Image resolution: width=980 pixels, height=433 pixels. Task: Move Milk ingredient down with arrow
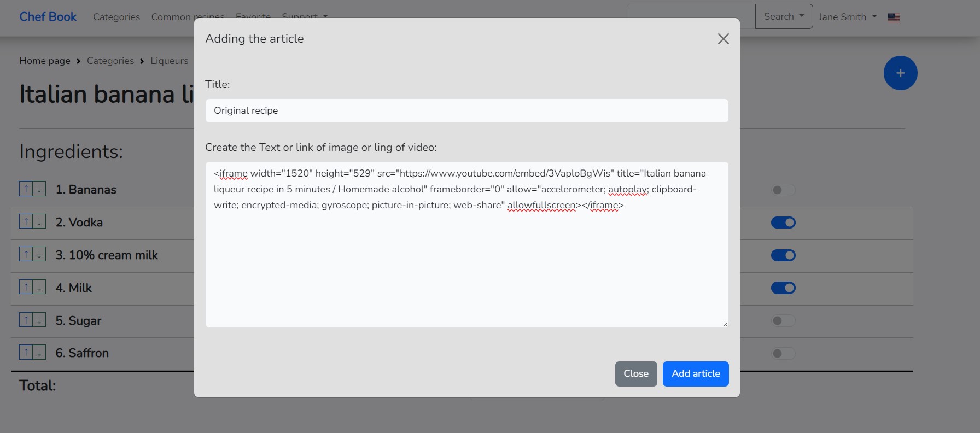(39, 288)
